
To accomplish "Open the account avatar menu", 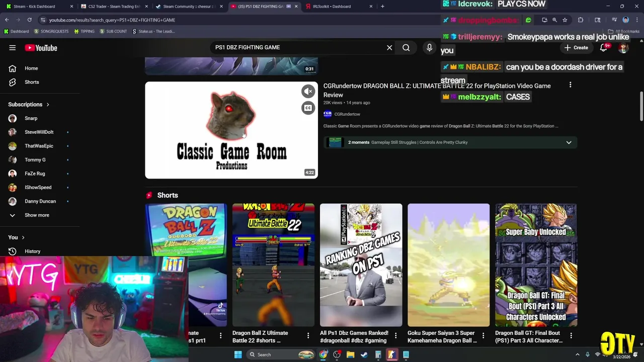I will [623, 48].
